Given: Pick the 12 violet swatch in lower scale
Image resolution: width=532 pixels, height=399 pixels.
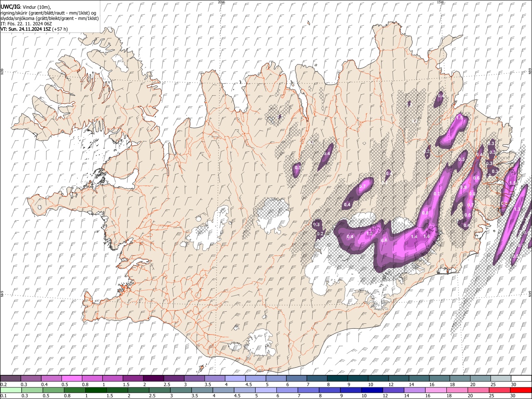Looking at the screenshot, I should pyautogui.click(x=393, y=390).
